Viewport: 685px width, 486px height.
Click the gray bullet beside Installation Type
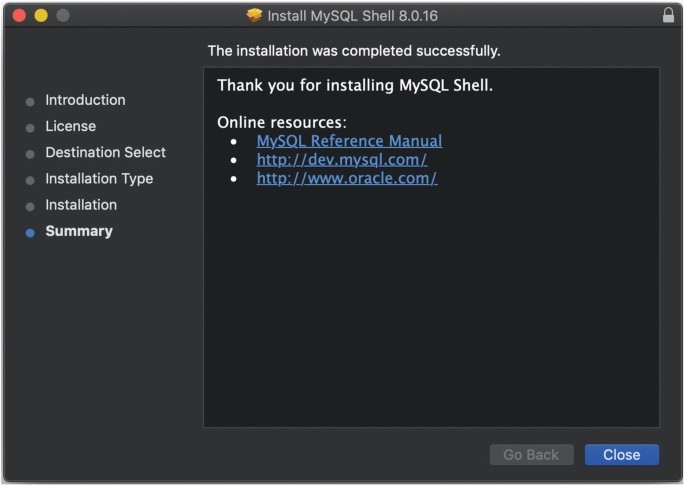click(x=30, y=179)
